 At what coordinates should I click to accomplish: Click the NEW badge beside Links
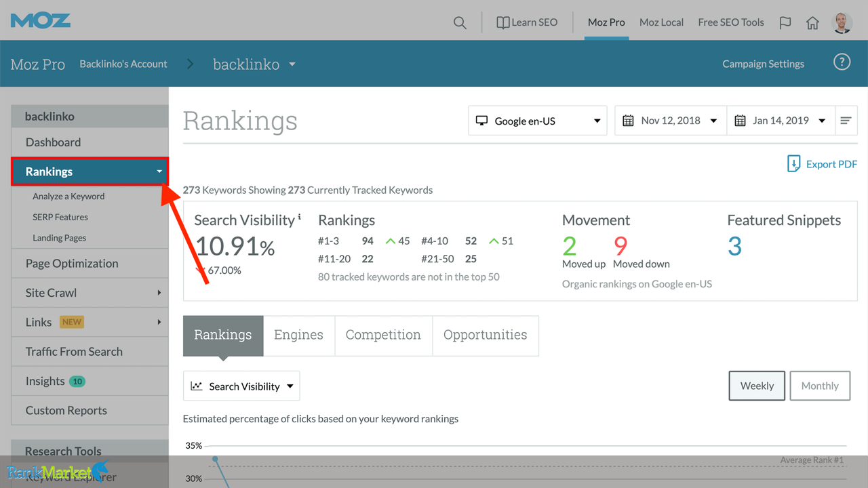[71, 322]
